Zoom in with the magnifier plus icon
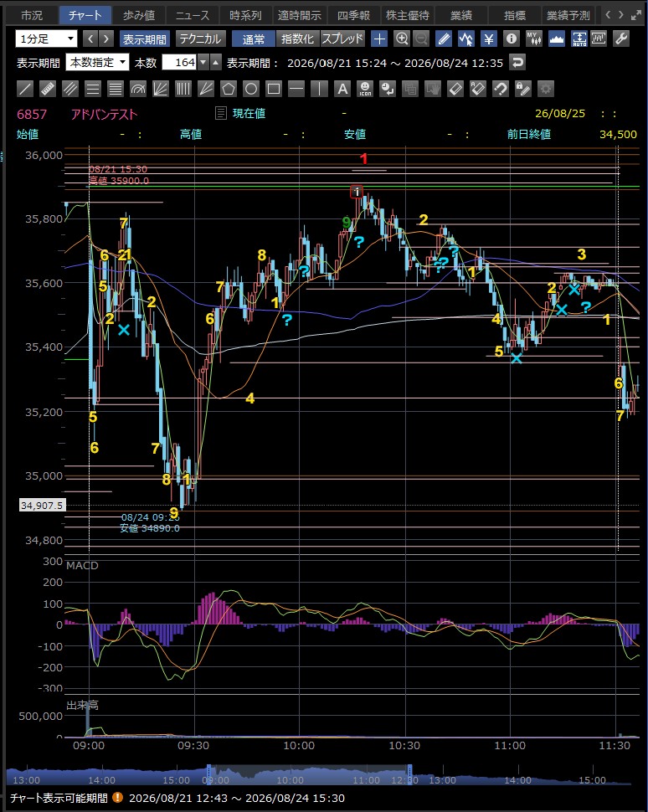This screenshot has width=648, height=812. click(401, 39)
